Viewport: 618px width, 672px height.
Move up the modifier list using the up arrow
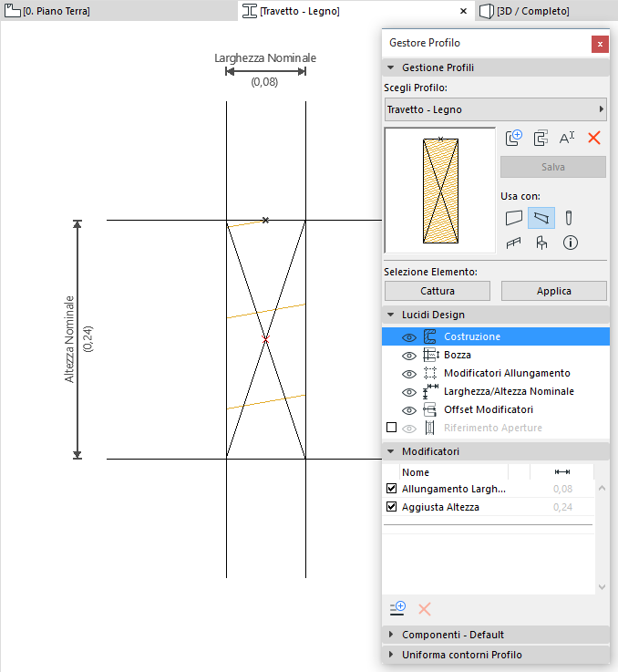(x=602, y=488)
